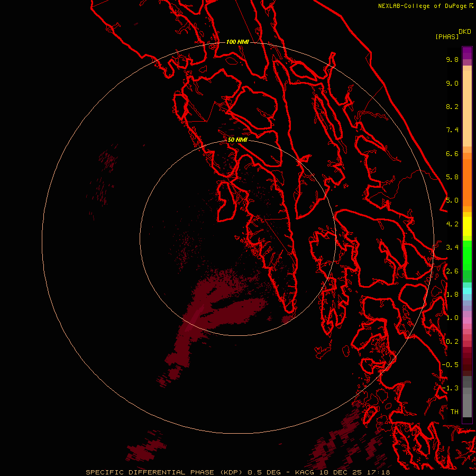This screenshot has height=476, width=476.
Task: Click the 100 NMI range ring label
Action: click(x=237, y=42)
